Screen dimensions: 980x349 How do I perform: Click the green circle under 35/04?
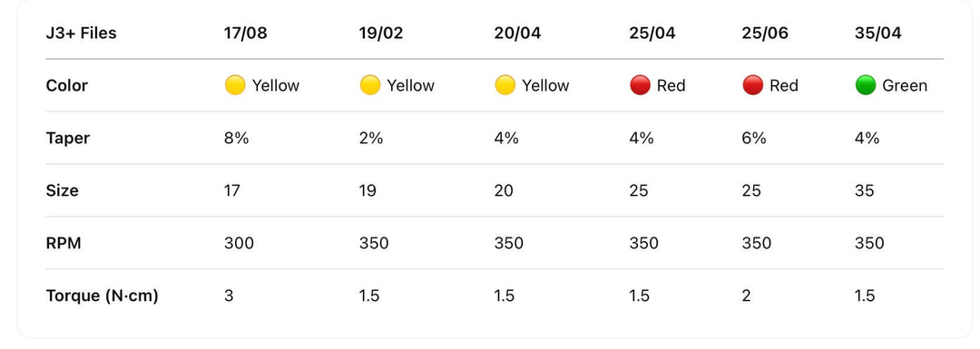pos(866,85)
